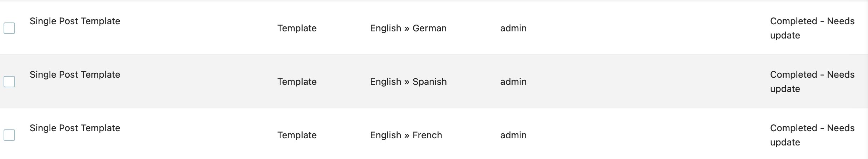
Task: Click Completed - Needs update status for French
Action: pyautogui.click(x=812, y=135)
